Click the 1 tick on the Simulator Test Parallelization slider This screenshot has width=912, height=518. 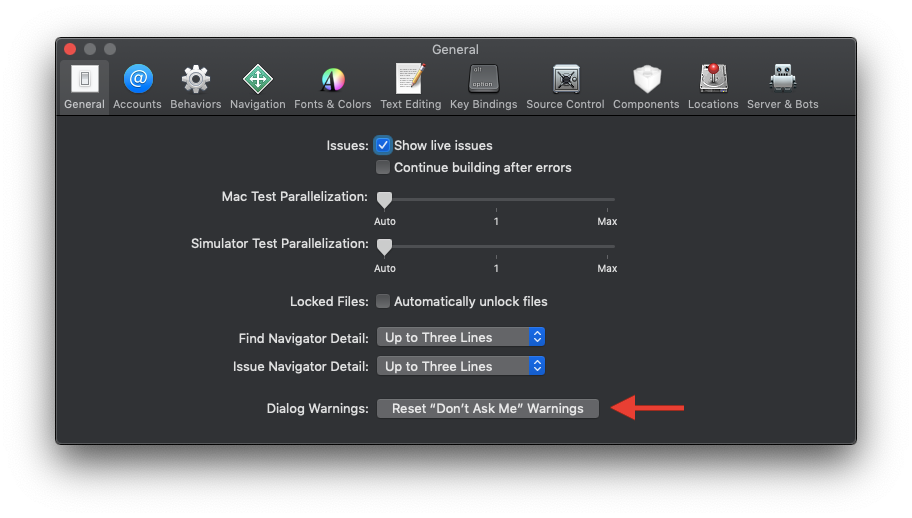pyautogui.click(x=496, y=257)
